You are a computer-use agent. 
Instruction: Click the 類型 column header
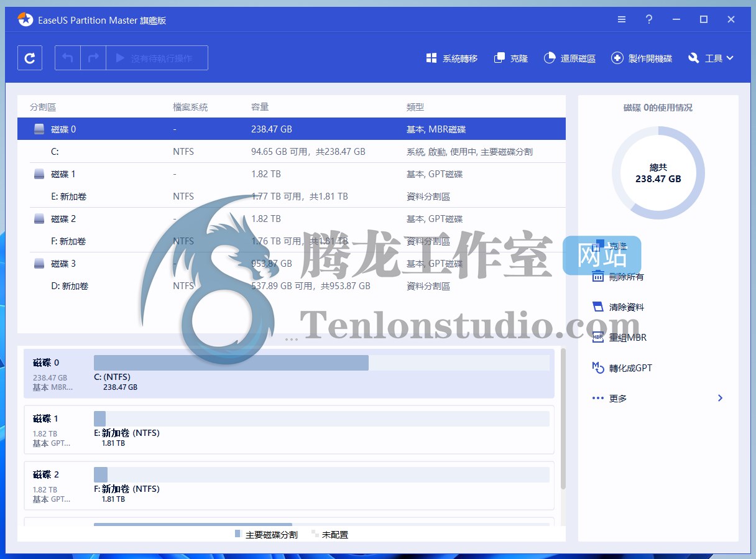(415, 107)
